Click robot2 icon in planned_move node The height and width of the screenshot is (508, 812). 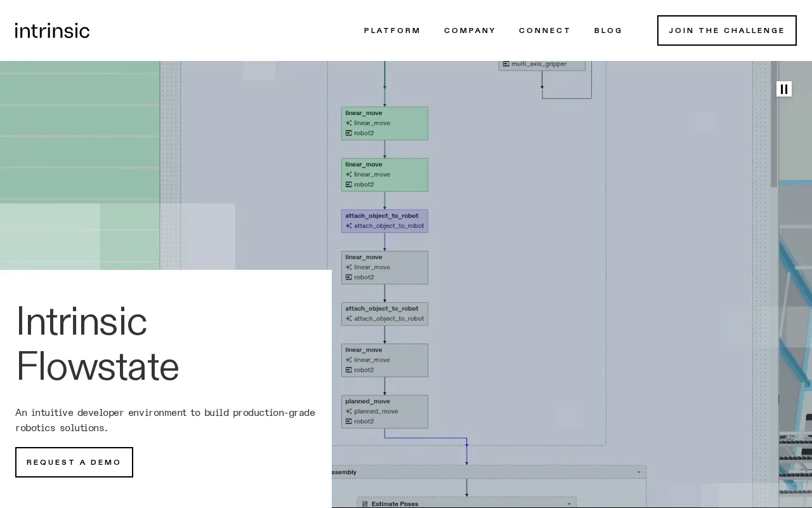[x=349, y=422]
